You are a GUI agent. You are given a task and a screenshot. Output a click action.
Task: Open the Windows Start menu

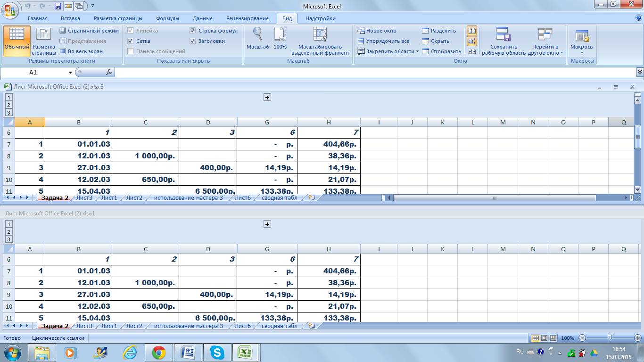point(12,352)
